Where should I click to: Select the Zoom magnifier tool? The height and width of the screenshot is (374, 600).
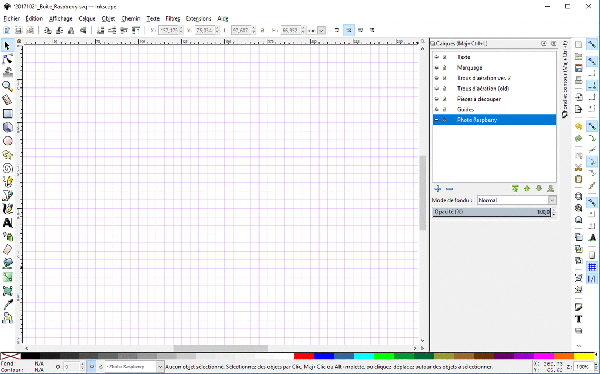pos(7,86)
